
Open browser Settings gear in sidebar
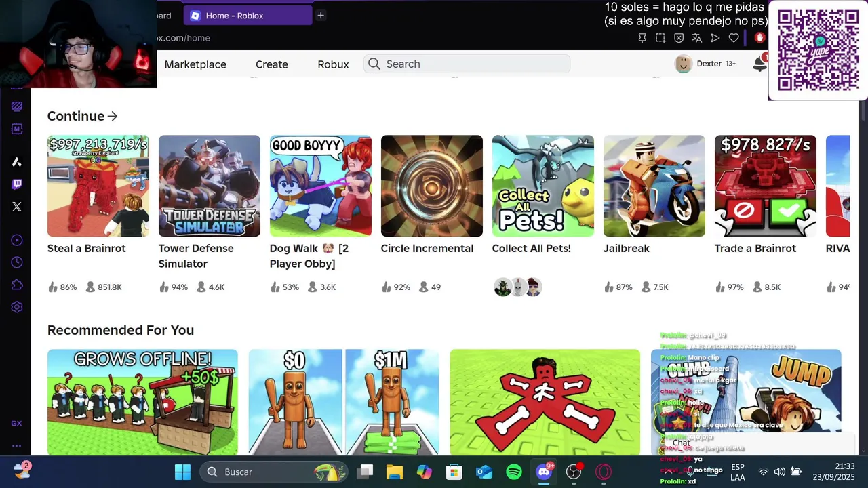17,307
